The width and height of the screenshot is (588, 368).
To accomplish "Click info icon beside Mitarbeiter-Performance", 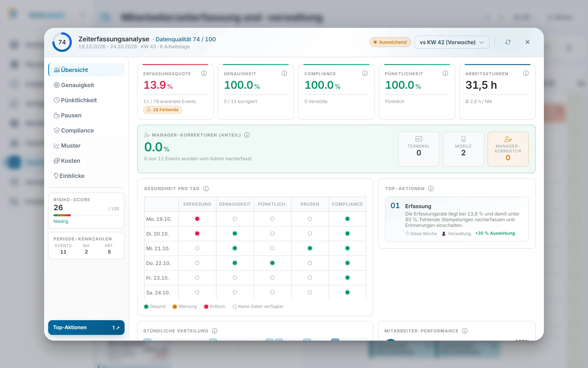I will coord(465,331).
